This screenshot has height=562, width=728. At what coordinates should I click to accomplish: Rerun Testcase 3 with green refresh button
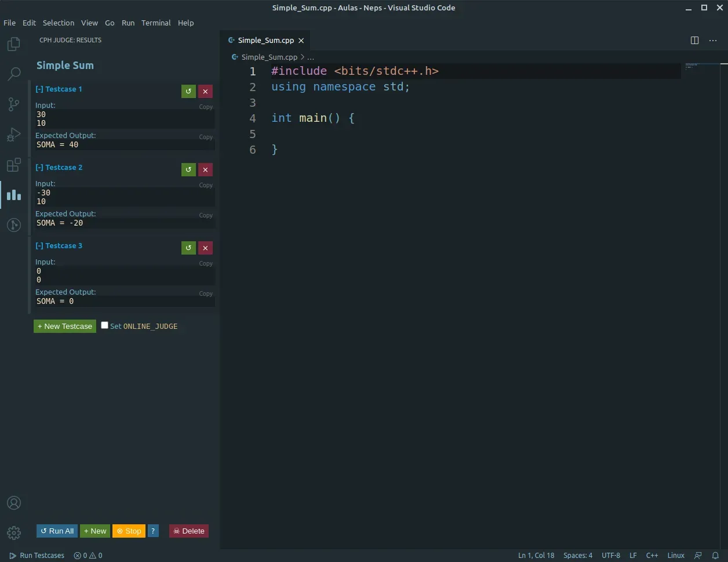pos(188,248)
